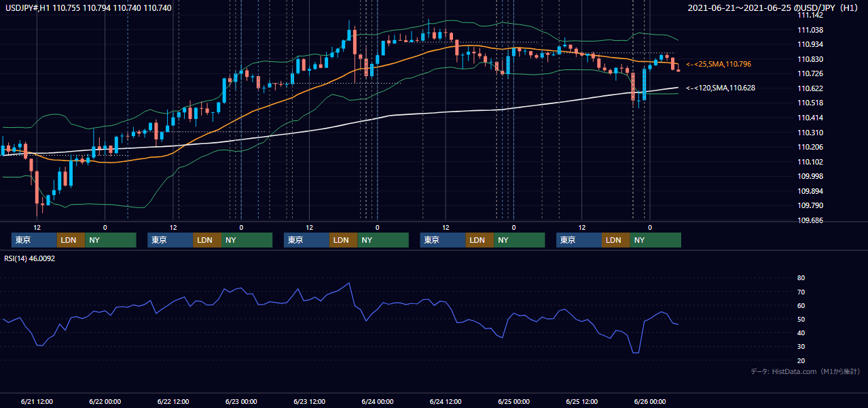Click the 6/25 12:00 time axis label
This screenshot has width=868, height=408.
(x=581, y=402)
